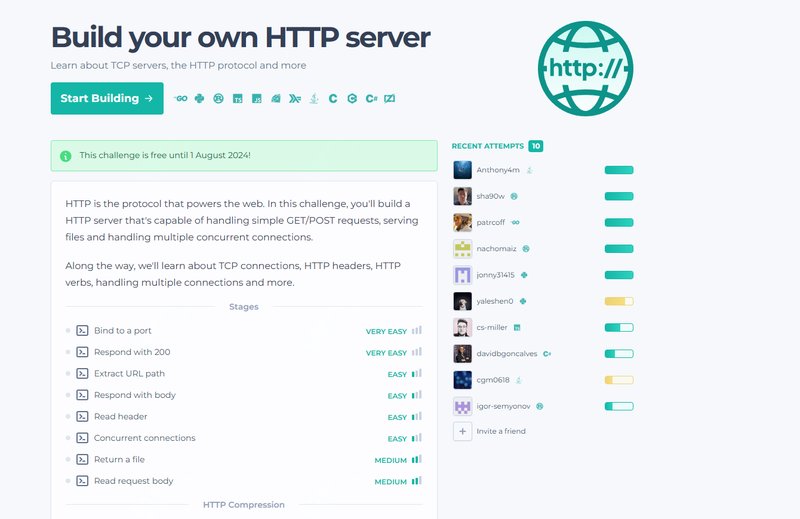Invite a friend with the plus button
Image resolution: width=800 pixels, height=519 pixels.
462,431
